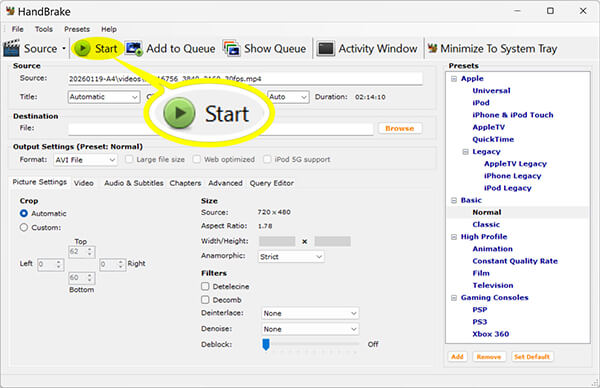Select the iPod preset
The height and width of the screenshot is (388, 600).
(481, 103)
